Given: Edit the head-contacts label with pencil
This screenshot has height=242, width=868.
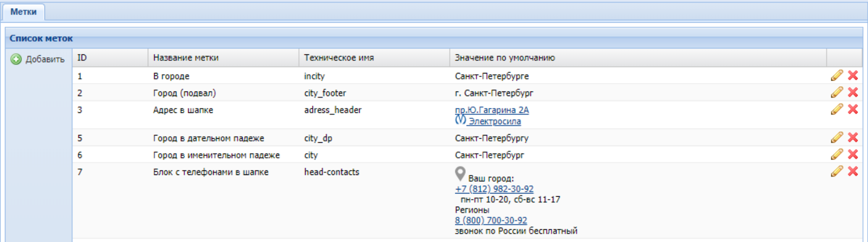Looking at the screenshot, I should pos(837,171).
